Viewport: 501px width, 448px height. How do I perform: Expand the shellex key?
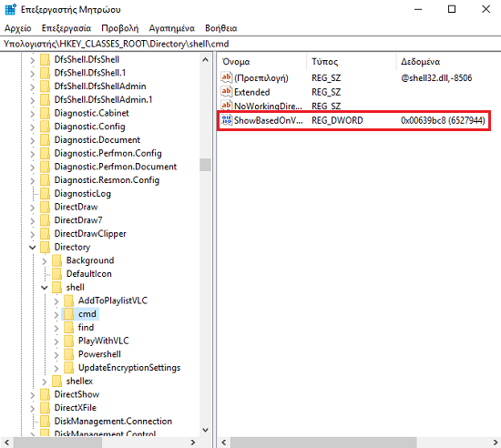point(45,382)
